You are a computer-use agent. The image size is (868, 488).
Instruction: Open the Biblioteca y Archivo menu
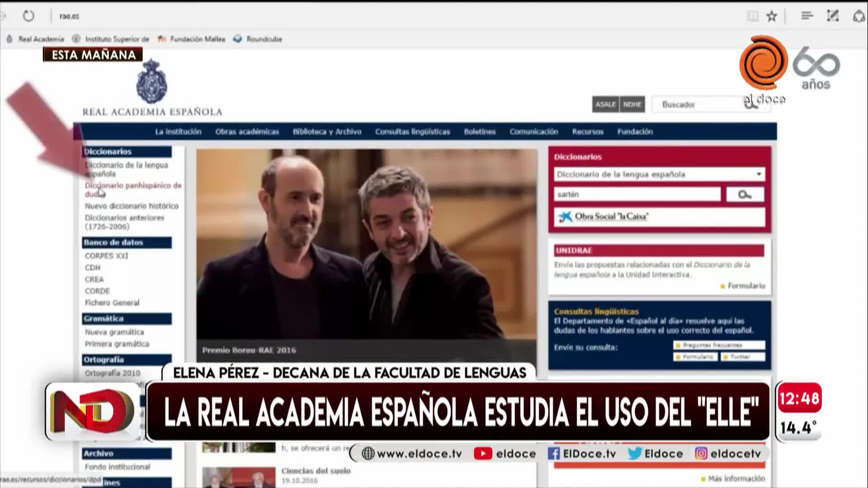[x=327, y=131]
